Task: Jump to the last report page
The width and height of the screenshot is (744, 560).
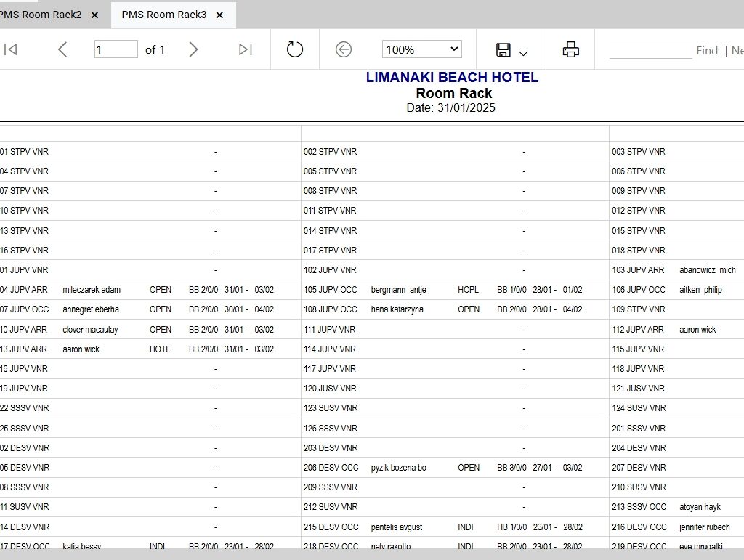Action: point(246,49)
